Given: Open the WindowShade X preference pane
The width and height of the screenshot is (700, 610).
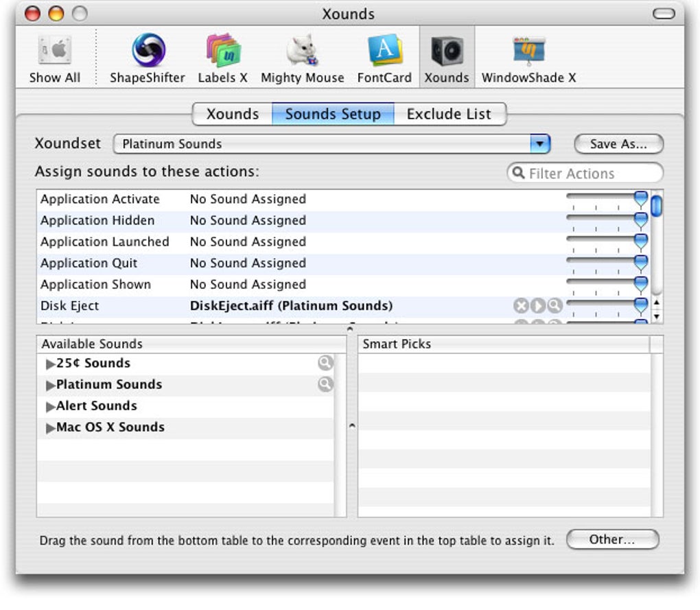Looking at the screenshot, I should click(x=528, y=58).
